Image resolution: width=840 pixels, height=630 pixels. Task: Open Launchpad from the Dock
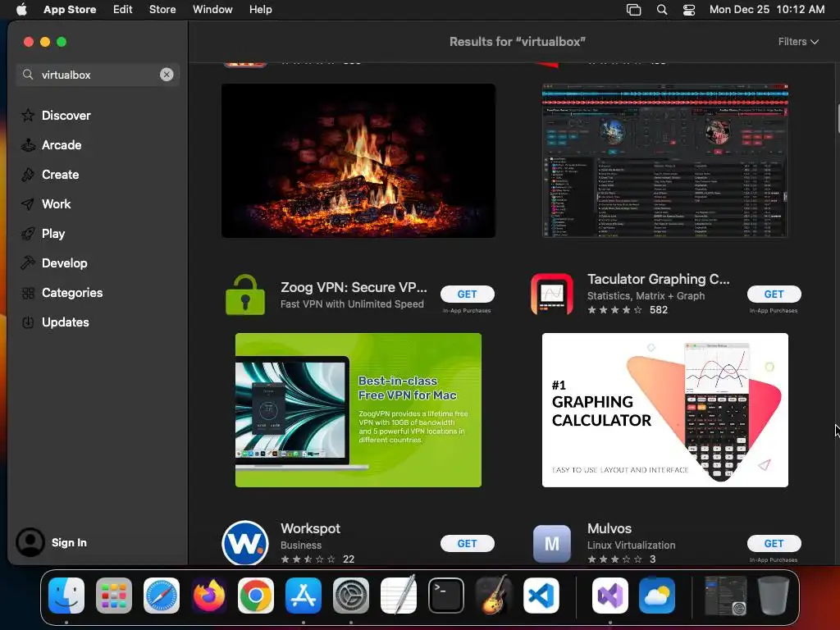click(113, 596)
